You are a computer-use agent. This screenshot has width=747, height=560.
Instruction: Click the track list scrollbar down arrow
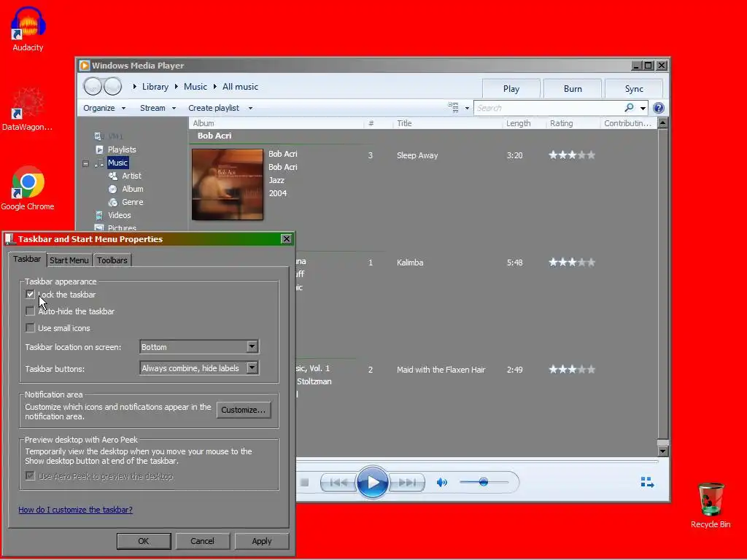pyautogui.click(x=662, y=451)
